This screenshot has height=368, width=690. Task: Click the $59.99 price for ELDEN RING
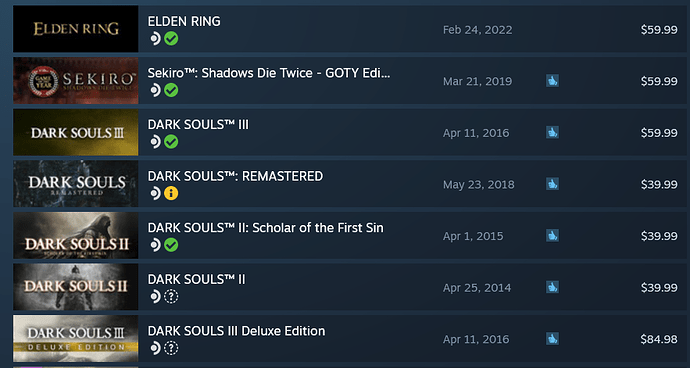click(659, 30)
